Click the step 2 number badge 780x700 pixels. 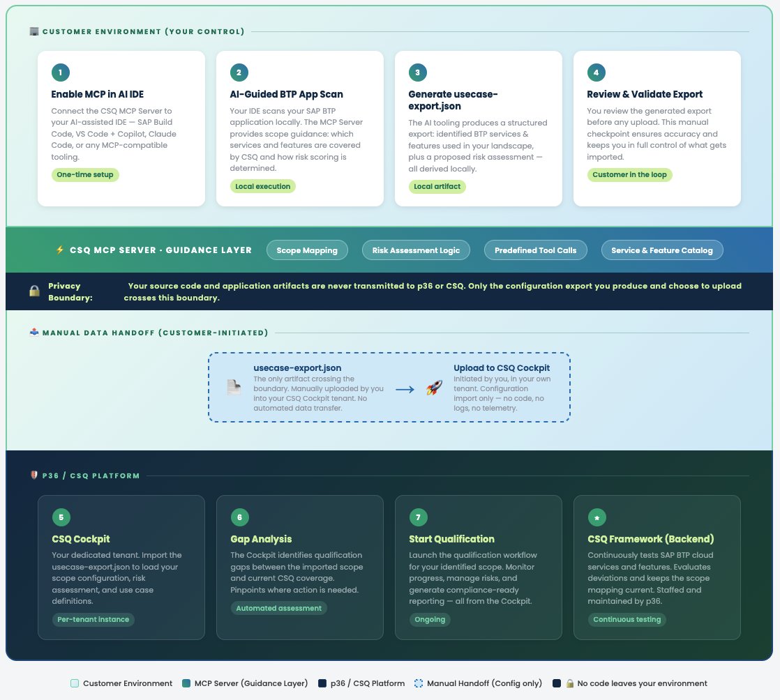(239, 73)
